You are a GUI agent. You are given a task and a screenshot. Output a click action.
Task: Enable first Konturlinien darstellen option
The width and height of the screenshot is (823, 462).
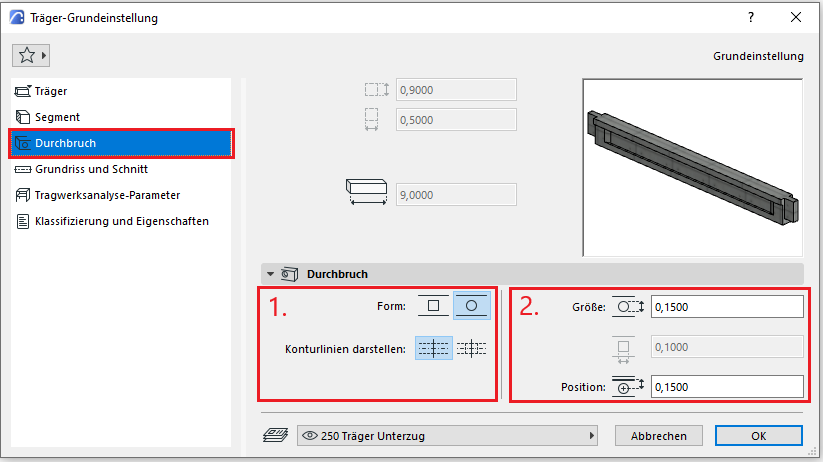[433, 349]
